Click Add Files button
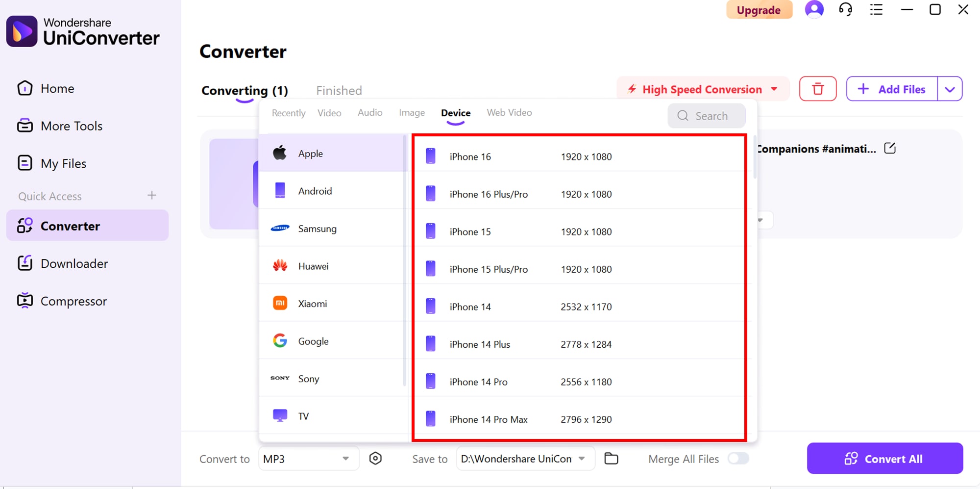Image resolution: width=980 pixels, height=489 pixels. click(892, 89)
